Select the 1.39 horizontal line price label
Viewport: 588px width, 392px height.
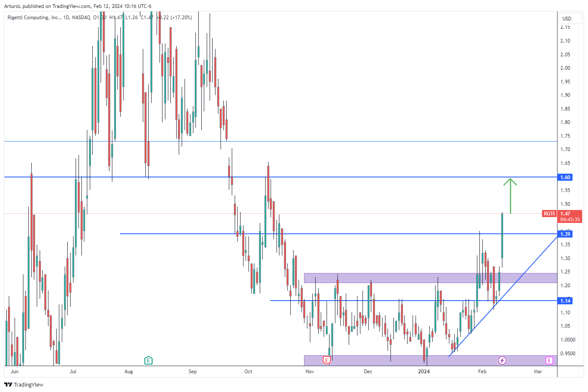(565, 234)
